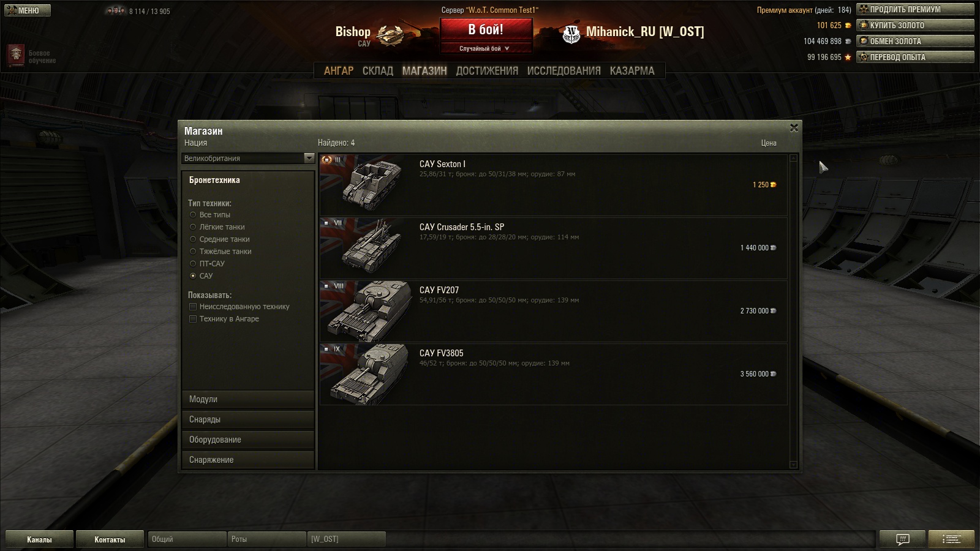Viewport: 980px width, 551px height.
Task: Click the FV3805 tank image
Action: coord(366,373)
